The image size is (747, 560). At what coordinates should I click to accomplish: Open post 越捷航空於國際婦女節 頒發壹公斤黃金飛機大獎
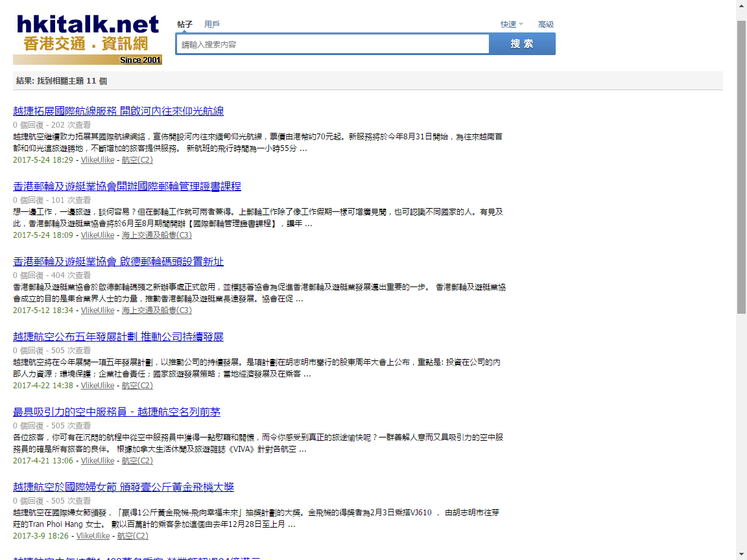click(x=123, y=487)
